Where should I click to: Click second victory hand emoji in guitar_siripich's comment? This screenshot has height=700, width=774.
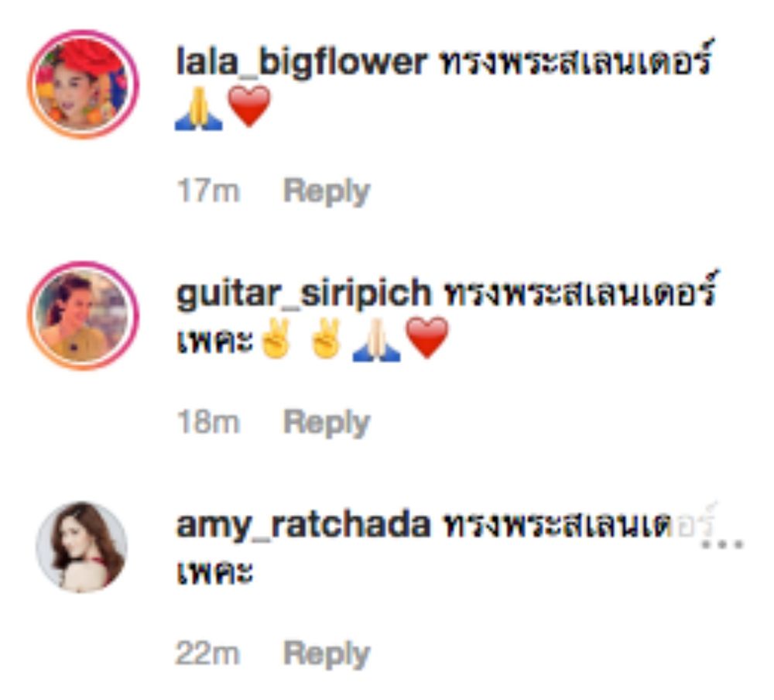(x=326, y=338)
